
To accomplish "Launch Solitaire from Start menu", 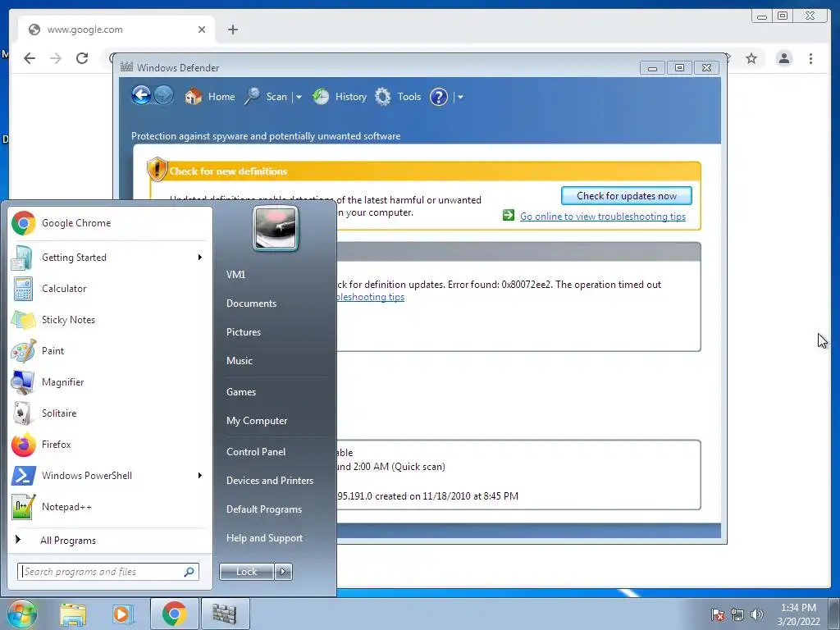I will (109, 413).
